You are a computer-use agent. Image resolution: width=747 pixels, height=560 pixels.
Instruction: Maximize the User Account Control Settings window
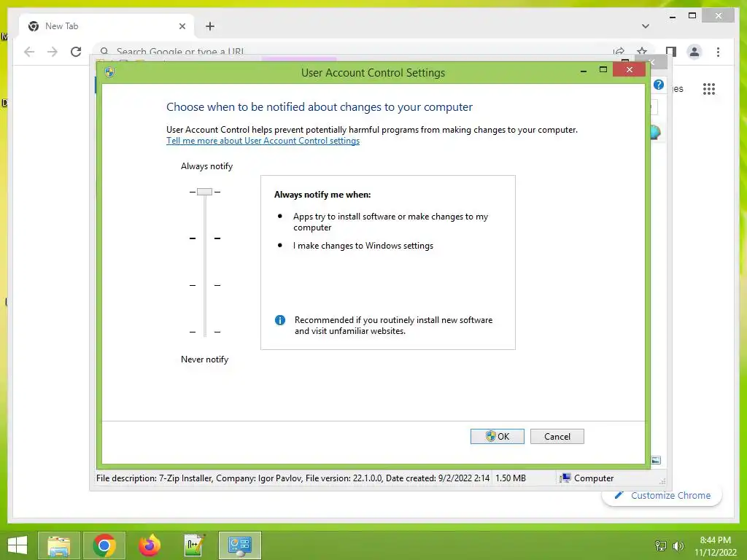pos(603,70)
